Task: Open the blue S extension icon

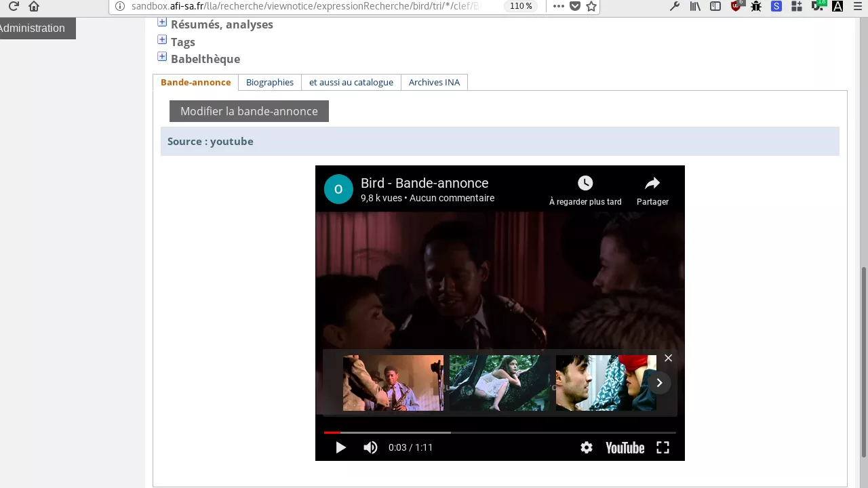Action: (776, 6)
